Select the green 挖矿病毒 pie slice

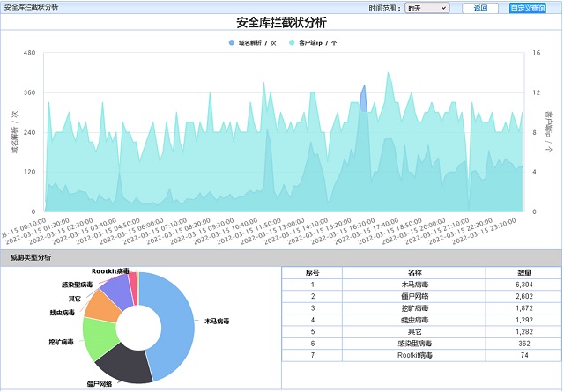point(96,337)
